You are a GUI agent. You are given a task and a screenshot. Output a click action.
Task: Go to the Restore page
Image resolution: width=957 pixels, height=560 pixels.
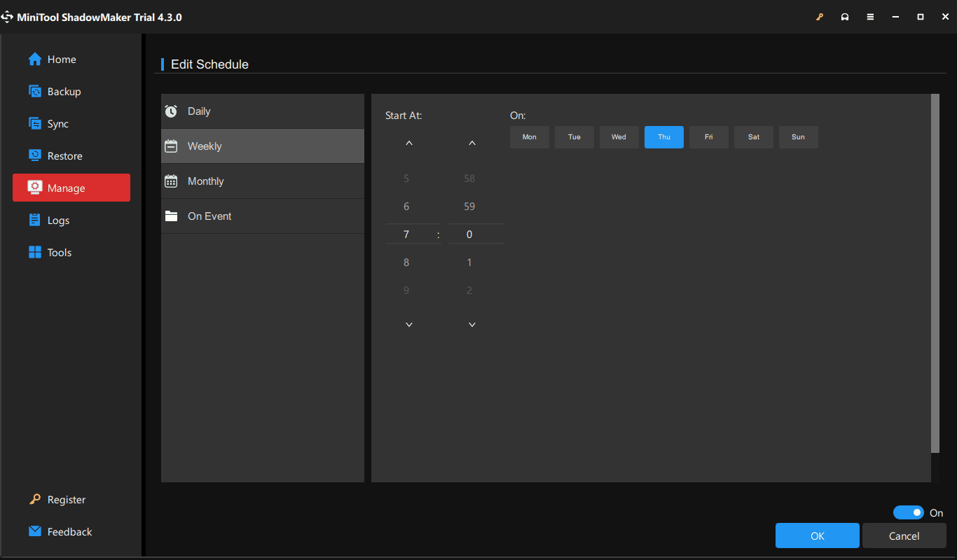coord(71,156)
